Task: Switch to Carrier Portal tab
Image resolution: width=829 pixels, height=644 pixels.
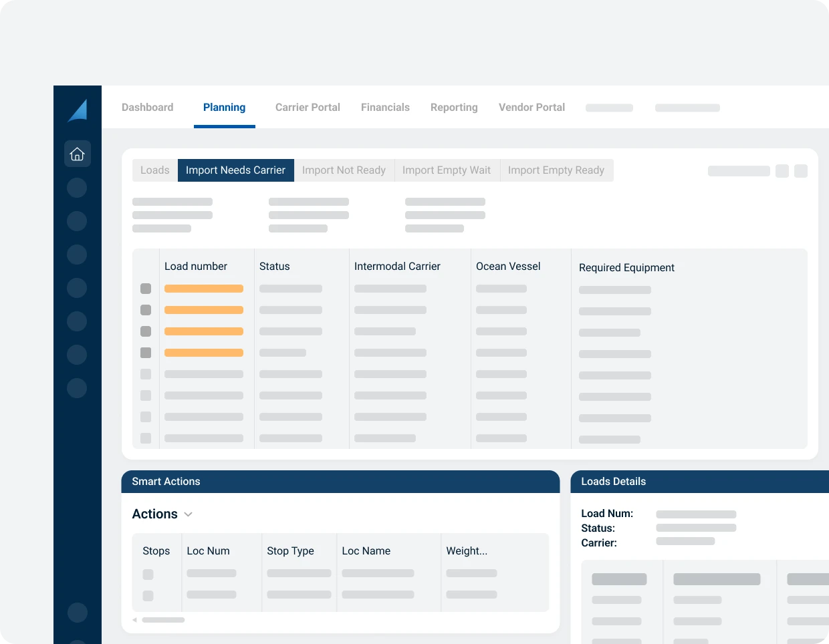Action: pyautogui.click(x=308, y=108)
